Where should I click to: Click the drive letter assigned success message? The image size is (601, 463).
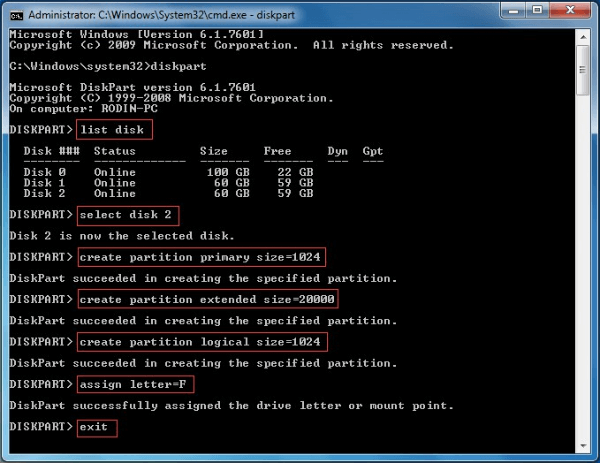(x=232, y=406)
